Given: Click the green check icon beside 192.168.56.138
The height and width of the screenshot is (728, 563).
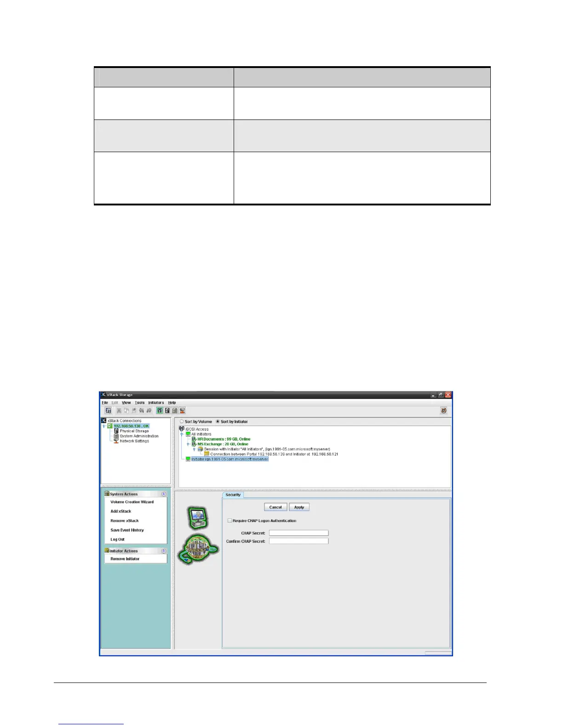Looking at the screenshot, I should click(110, 426).
